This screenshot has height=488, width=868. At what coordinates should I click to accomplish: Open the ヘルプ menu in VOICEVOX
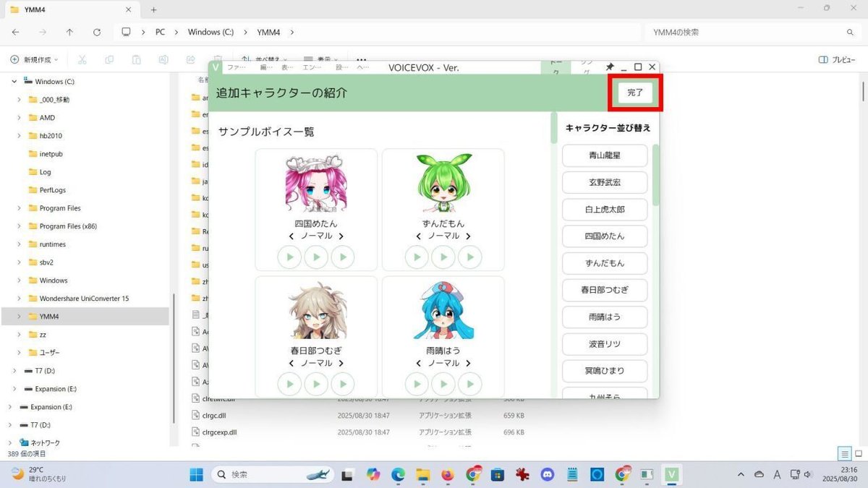tap(361, 67)
